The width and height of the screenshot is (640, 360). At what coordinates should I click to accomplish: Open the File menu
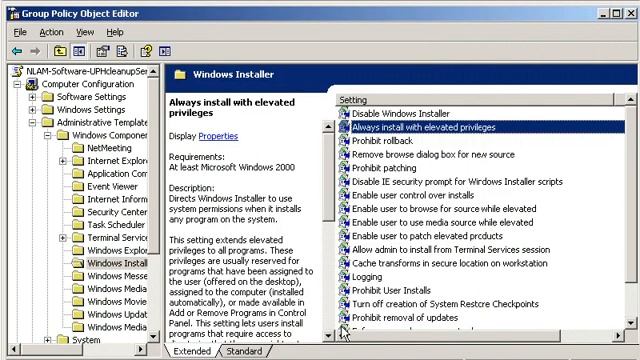tap(20, 32)
